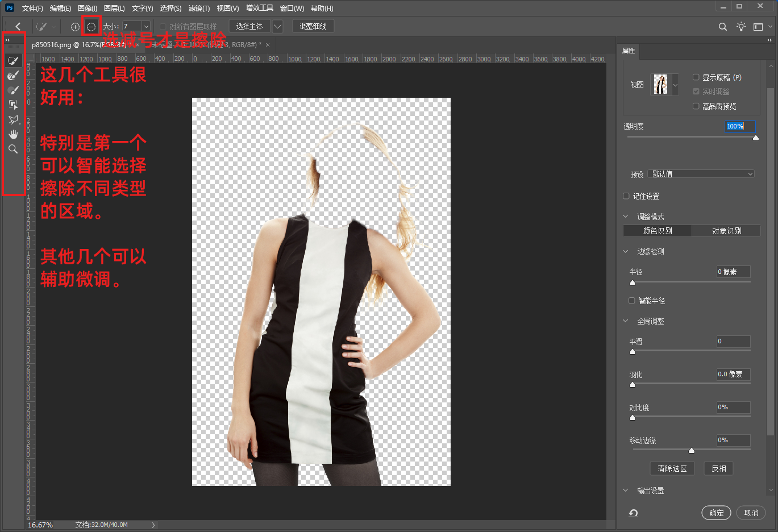Click the 移动边缘 slider handle
The image size is (778, 532).
[692, 450]
